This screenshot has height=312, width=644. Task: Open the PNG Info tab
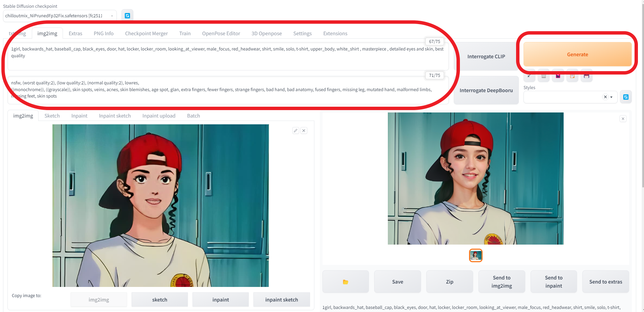point(104,33)
